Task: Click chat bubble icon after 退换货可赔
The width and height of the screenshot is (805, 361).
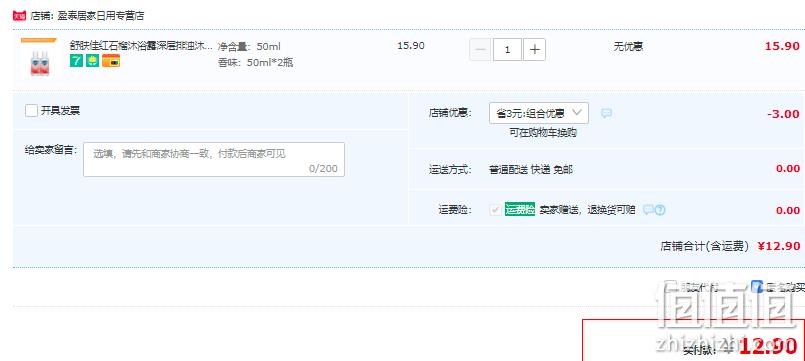Action: pyautogui.click(x=648, y=210)
